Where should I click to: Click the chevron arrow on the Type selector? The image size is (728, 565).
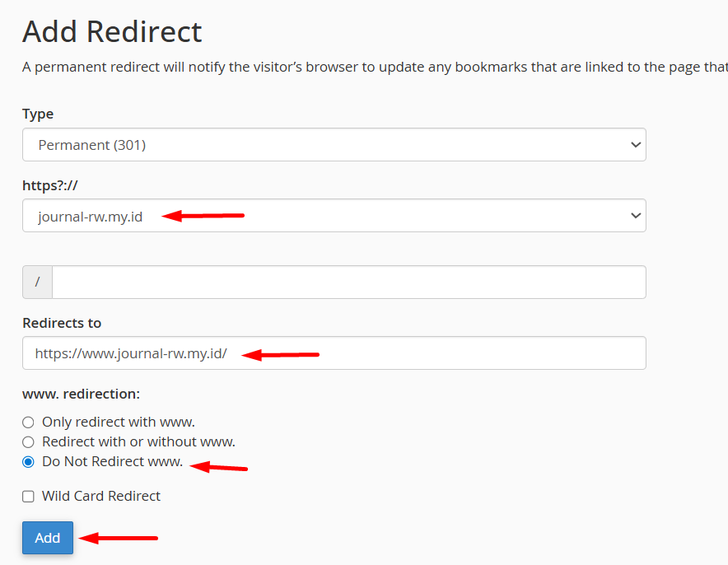point(635,145)
